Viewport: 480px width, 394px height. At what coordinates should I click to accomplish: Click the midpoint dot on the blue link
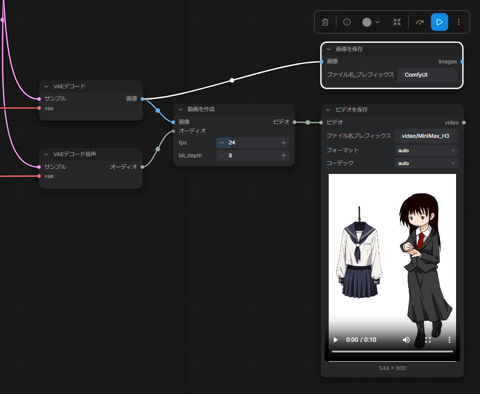coord(158,110)
